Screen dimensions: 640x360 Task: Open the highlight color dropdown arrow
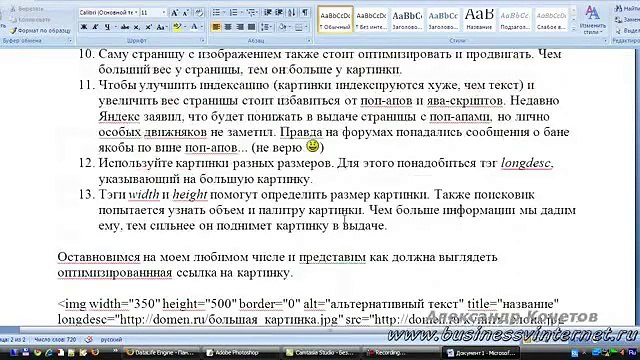[x=184, y=27]
